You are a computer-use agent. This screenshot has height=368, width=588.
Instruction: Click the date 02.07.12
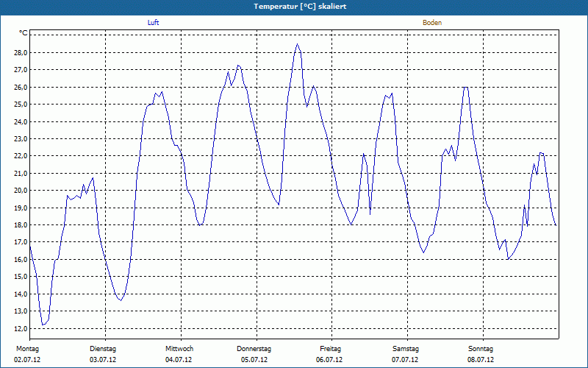[27, 360]
